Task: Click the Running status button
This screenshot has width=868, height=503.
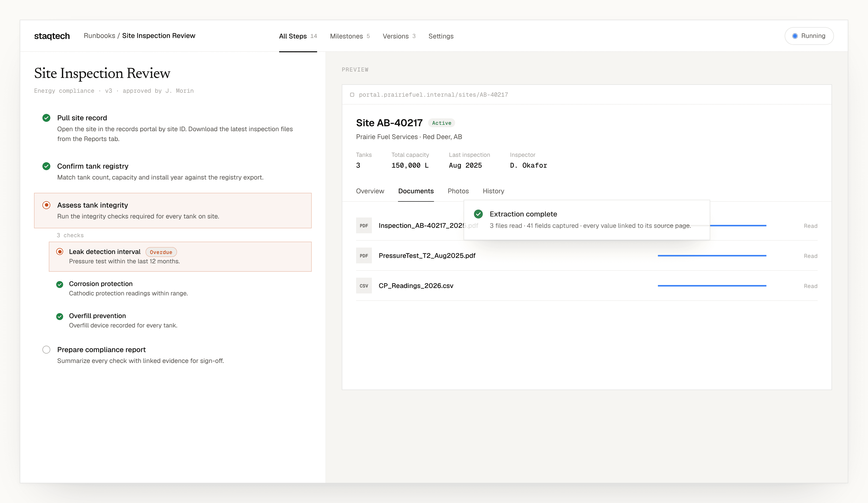Action: point(809,36)
